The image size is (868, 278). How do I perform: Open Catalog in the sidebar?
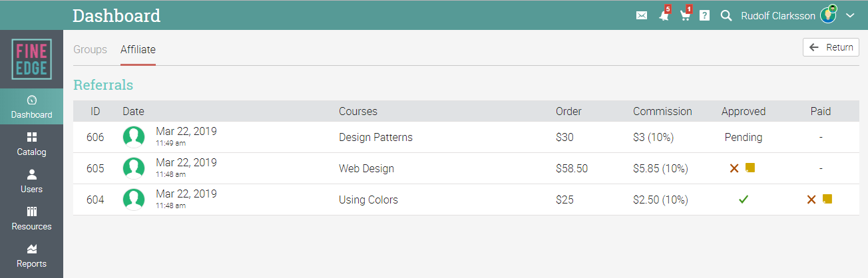coord(31,144)
